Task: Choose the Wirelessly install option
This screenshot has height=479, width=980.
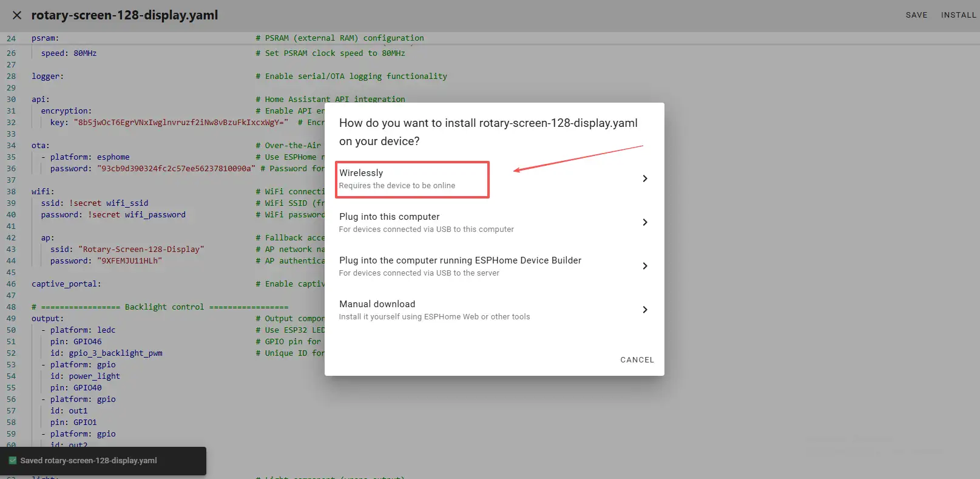Action: click(412, 178)
